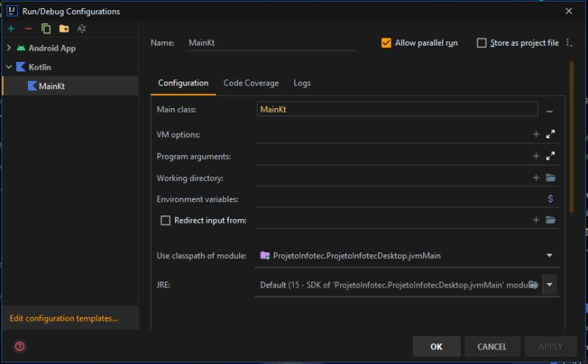This screenshot has height=364, width=588.
Task: Expand the VM options field
Action: pyautogui.click(x=550, y=135)
